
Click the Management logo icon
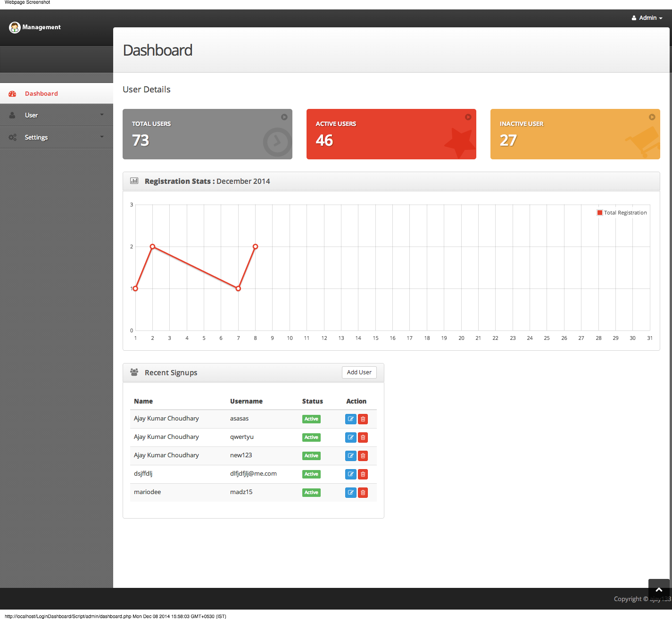point(15,27)
